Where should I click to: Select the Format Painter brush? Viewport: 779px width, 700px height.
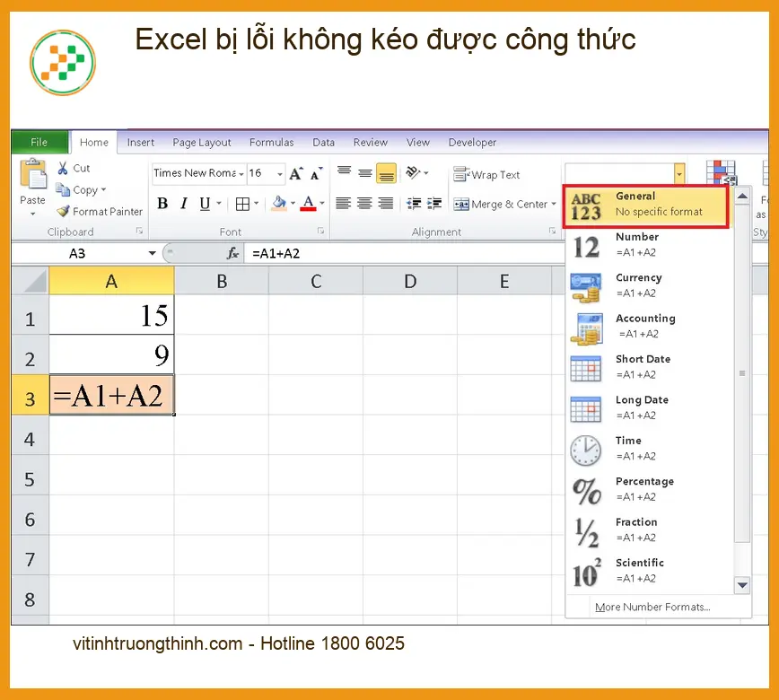click(x=63, y=211)
